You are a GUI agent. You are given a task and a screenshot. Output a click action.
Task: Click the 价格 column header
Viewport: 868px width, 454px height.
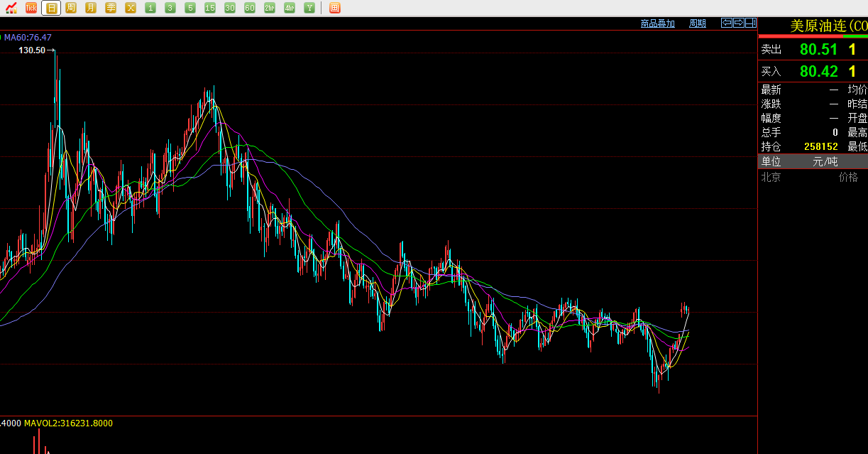tap(849, 177)
